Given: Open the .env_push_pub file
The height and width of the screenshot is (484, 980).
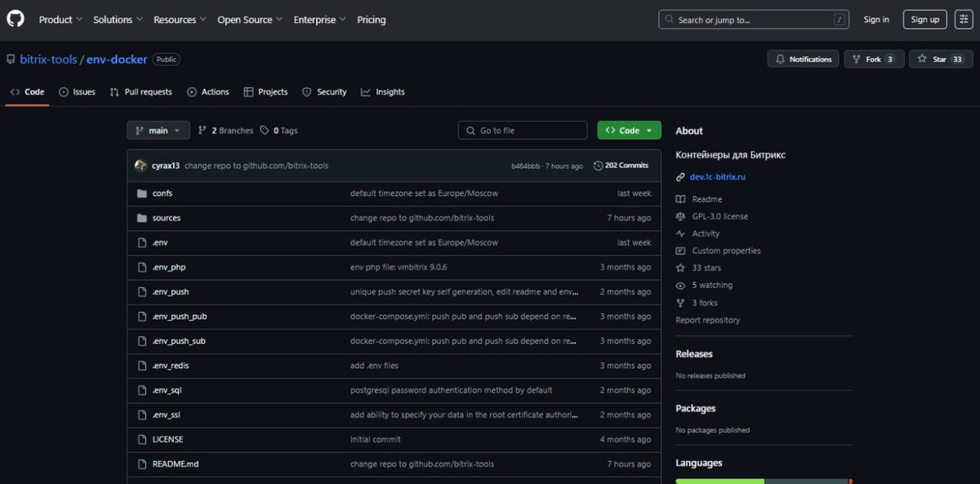Looking at the screenshot, I should pos(180,316).
